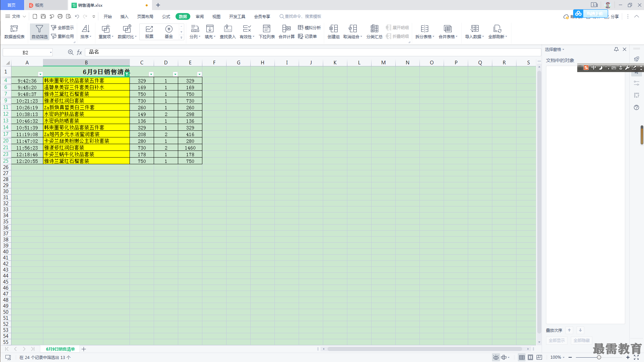Image resolution: width=644 pixels, height=362 pixels.
Task: Open the 填充 fill dropdown
Action: pyautogui.click(x=210, y=32)
